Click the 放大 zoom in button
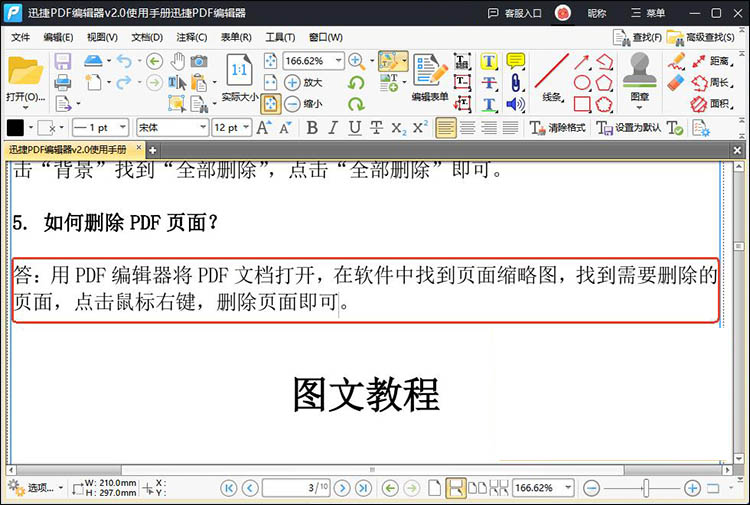Viewport: 750px width, 505px height. (x=303, y=82)
